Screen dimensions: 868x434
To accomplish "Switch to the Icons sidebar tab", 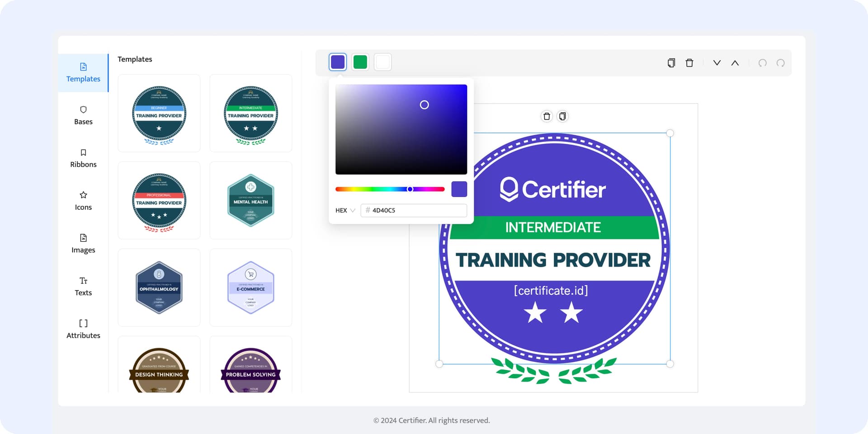I will point(83,201).
